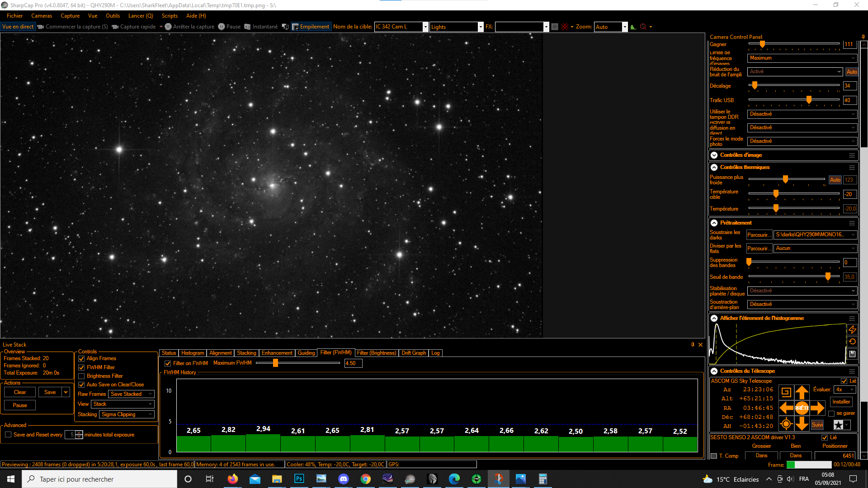Screen dimensions: 868x488
Task: Apply auto-stretch using the lightning bolt icon
Action: pyautogui.click(x=852, y=330)
